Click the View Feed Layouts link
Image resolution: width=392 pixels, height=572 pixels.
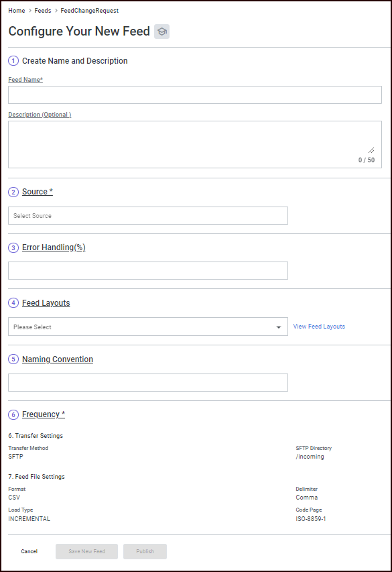[319, 327]
